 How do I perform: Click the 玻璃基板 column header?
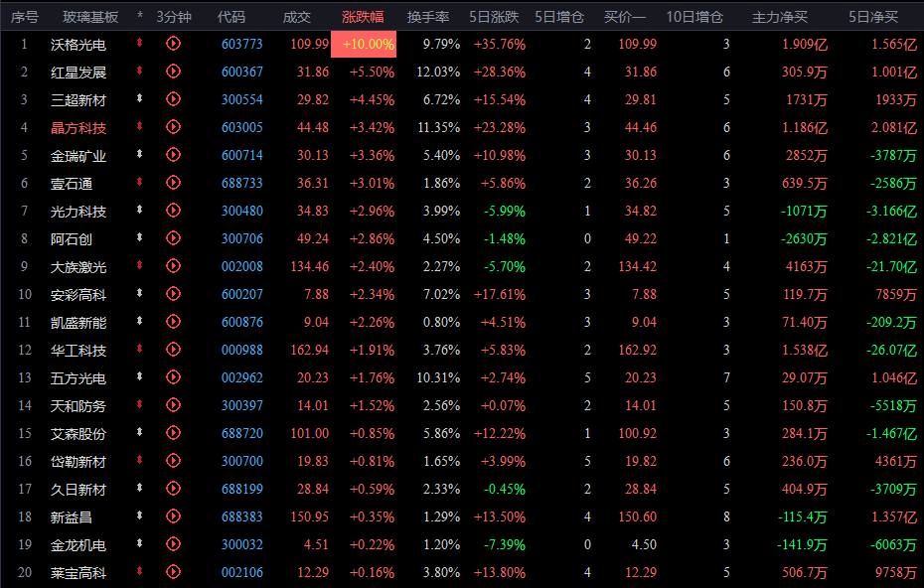(x=90, y=17)
